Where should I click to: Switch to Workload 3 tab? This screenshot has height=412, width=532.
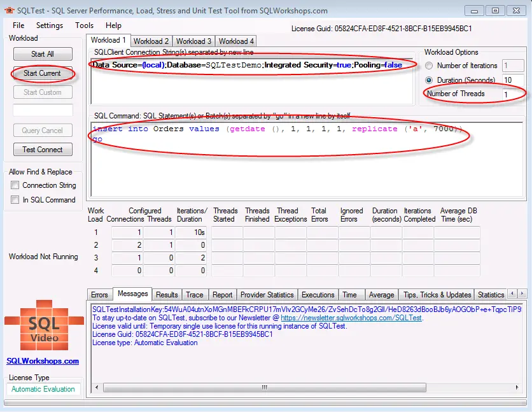coord(193,41)
